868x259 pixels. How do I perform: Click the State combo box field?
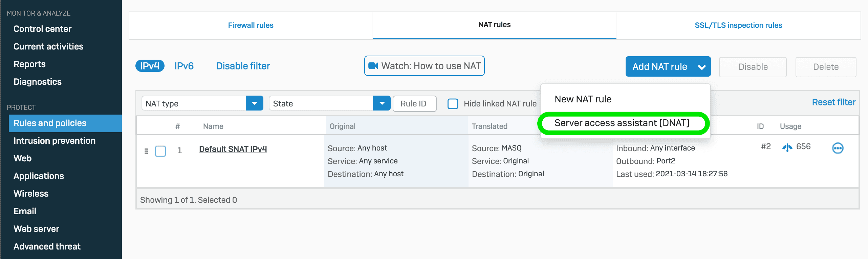point(330,103)
